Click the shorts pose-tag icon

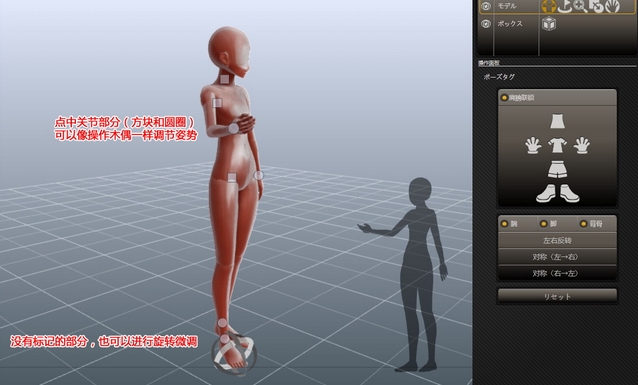point(557,170)
